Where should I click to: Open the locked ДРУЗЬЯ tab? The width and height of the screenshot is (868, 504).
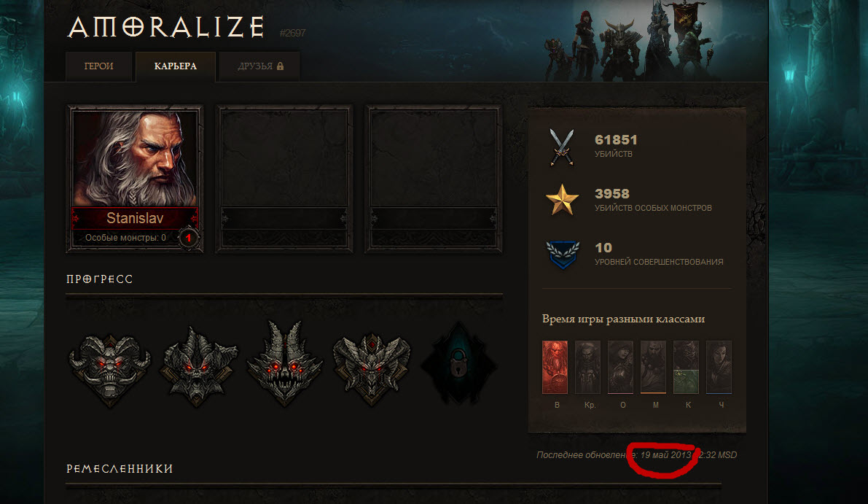click(x=260, y=66)
